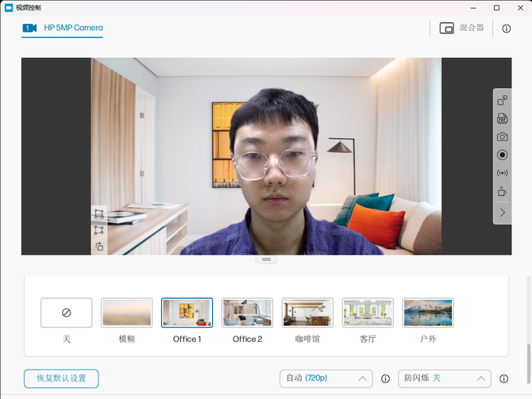Minimize the 视频控制 window
Screen dimensions: 532x399
click(473, 8)
